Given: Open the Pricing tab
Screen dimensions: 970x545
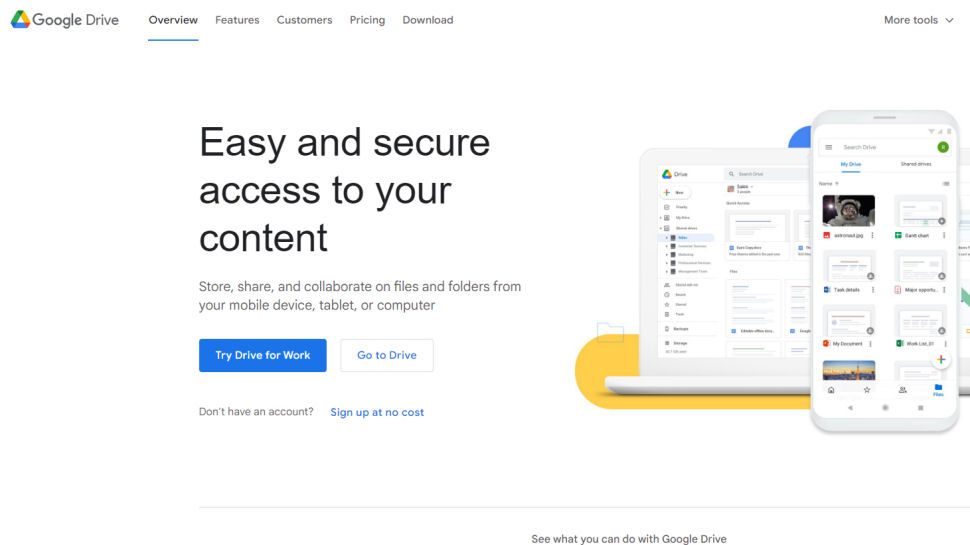Looking at the screenshot, I should point(367,20).
